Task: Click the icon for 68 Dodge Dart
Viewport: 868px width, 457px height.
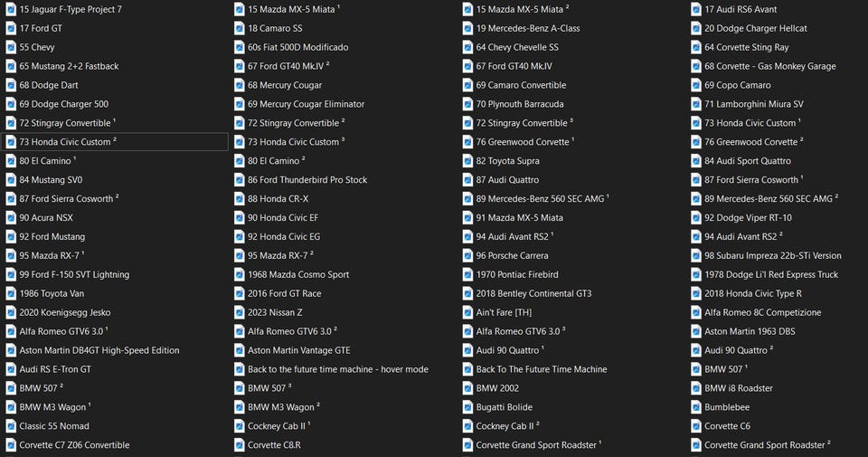Action: (x=11, y=85)
